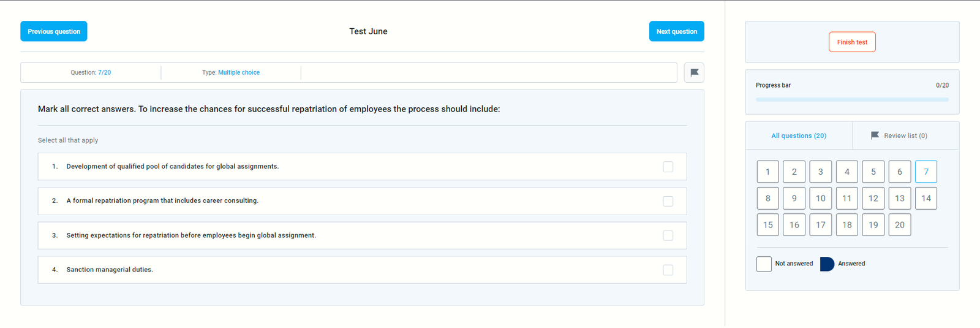This screenshot has width=980, height=328.
Task: Click the 7/20 question counter
Action: pos(104,72)
